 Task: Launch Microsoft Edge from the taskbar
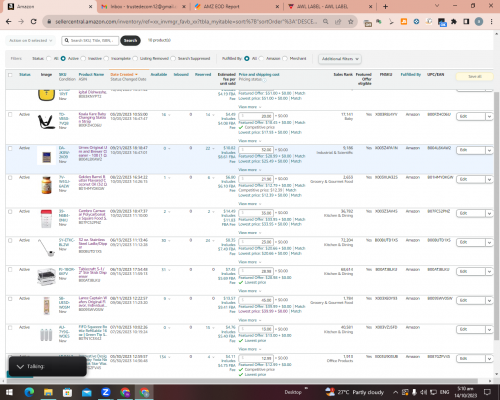click(29, 392)
